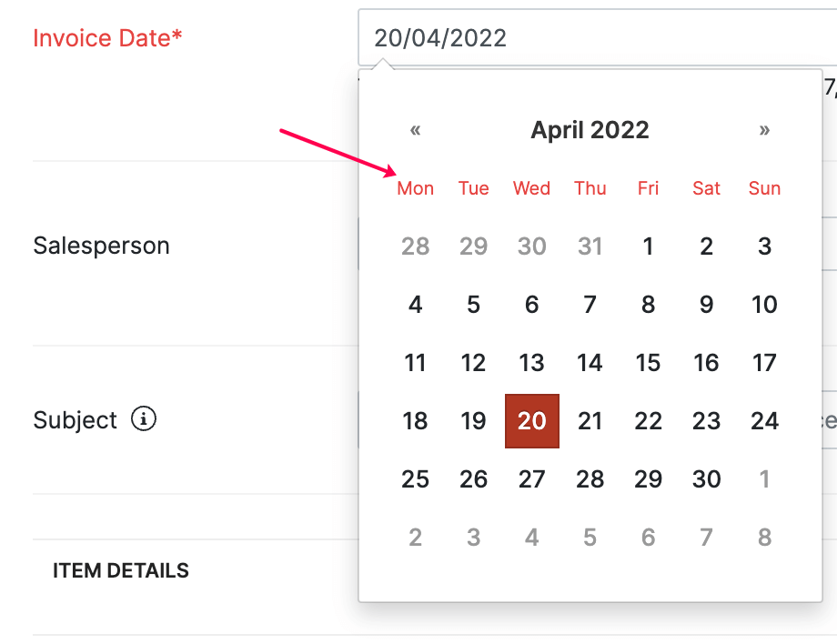Click the Subject info icon
The height and width of the screenshot is (644, 837).
144,419
